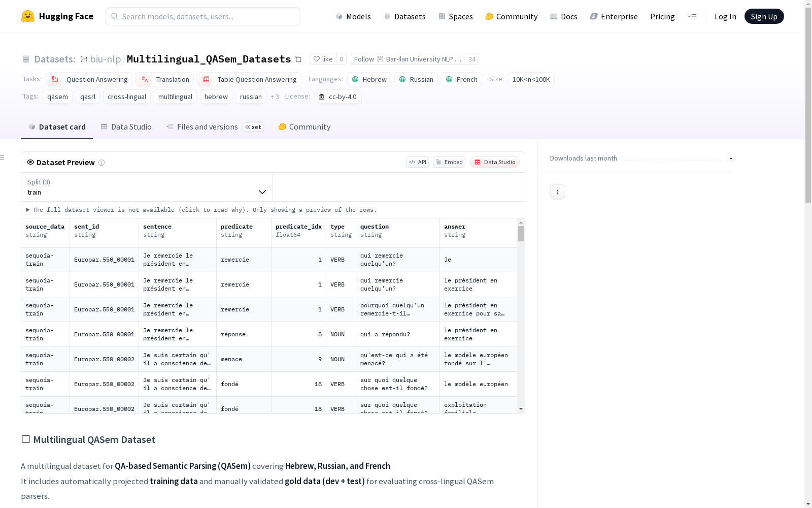Switch to the Dataset card tab

[x=57, y=127]
